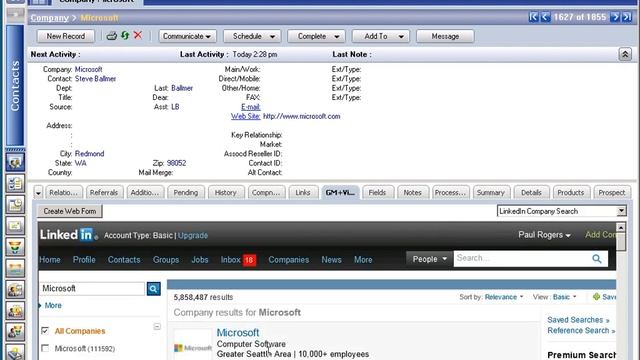Go to the previous record
The height and width of the screenshot is (360, 640).
545,17
